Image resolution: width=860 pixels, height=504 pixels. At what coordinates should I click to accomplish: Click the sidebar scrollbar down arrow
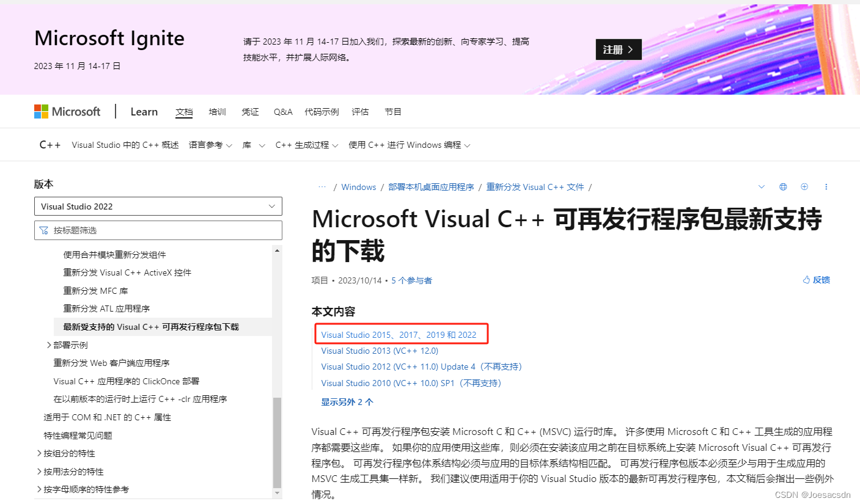pos(277,492)
